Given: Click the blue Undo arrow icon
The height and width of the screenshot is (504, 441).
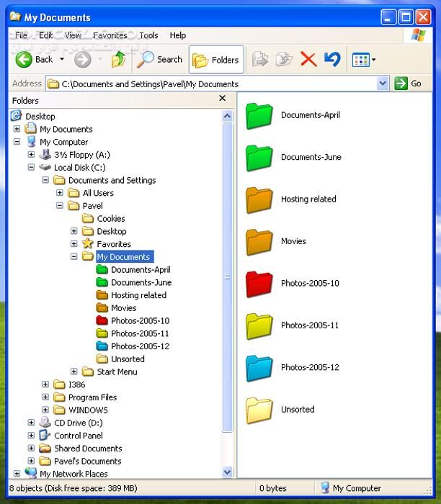Looking at the screenshot, I should pos(332,60).
